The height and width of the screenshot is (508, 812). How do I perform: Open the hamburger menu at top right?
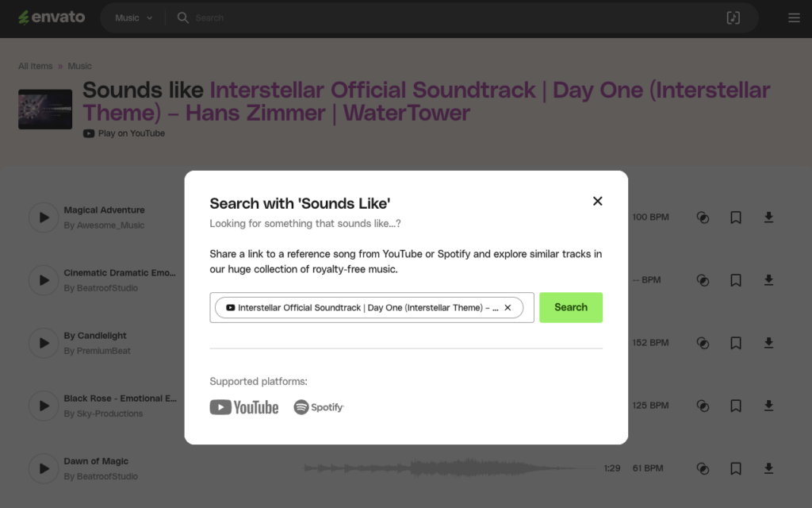[x=794, y=17]
